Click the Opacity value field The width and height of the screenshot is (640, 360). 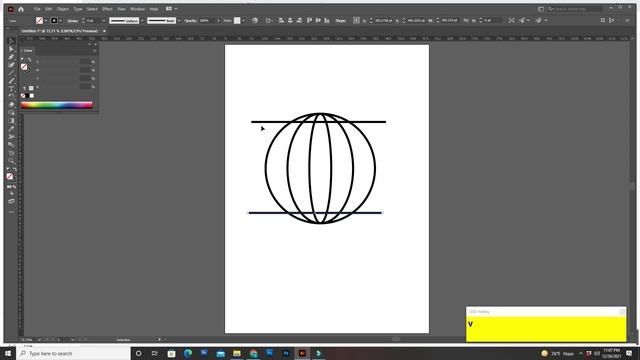tap(207, 20)
